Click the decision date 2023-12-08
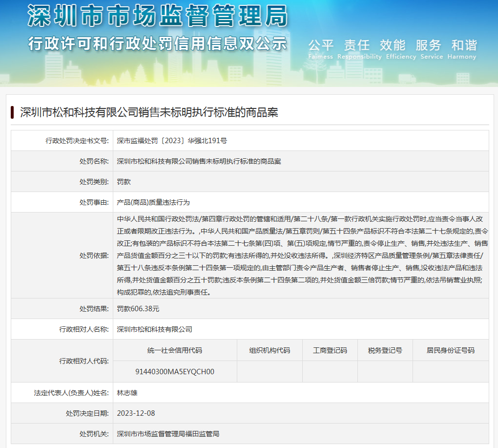The height and width of the screenshot is (448, 498). pyautogui.click(x=136, y=413)
